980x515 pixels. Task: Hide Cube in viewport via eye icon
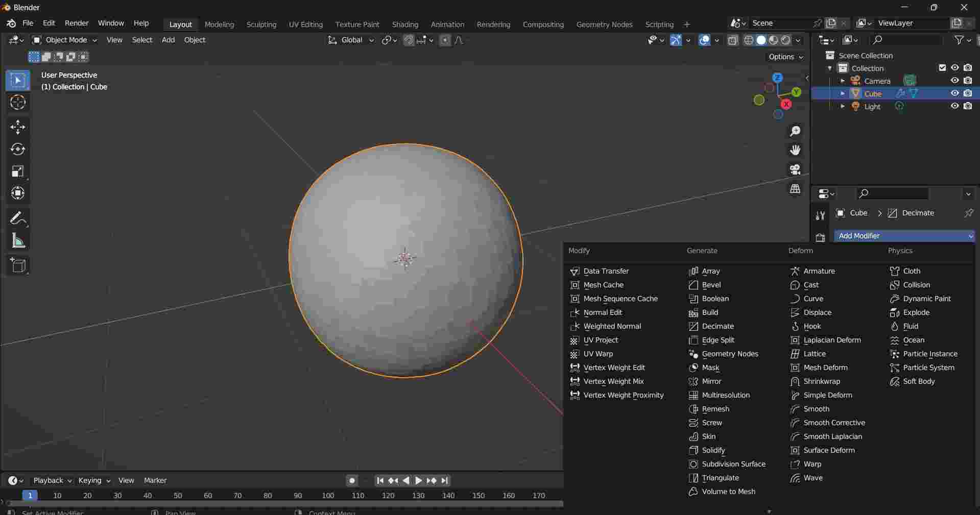tap(954, 93)
